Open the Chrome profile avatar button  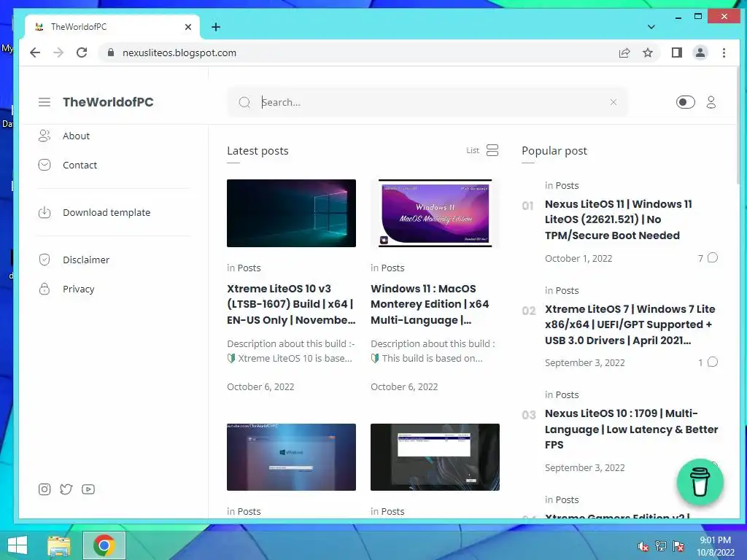coord(700,52)
